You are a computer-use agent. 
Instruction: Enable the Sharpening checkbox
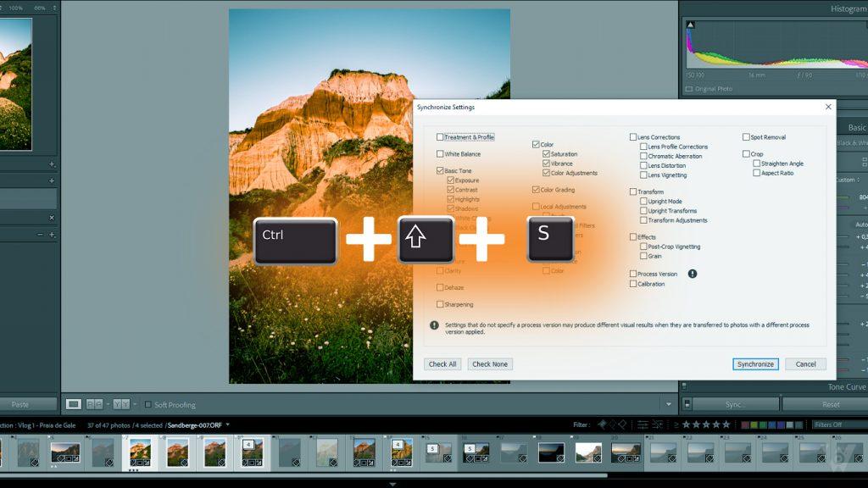coord(440,304)
